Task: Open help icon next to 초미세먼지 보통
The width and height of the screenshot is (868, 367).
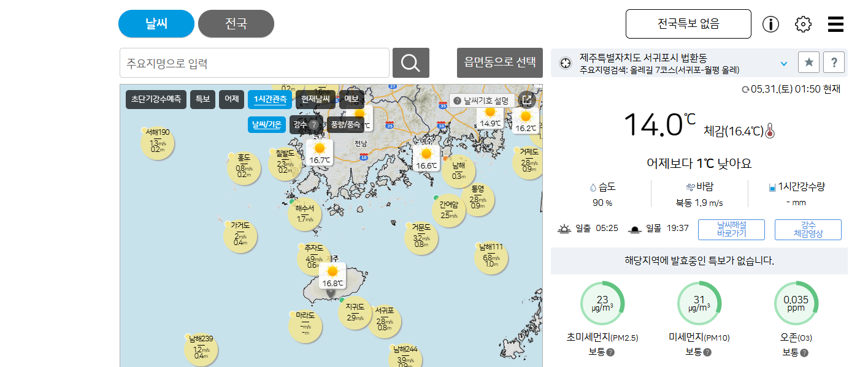Action: click(x=610, y=352)
